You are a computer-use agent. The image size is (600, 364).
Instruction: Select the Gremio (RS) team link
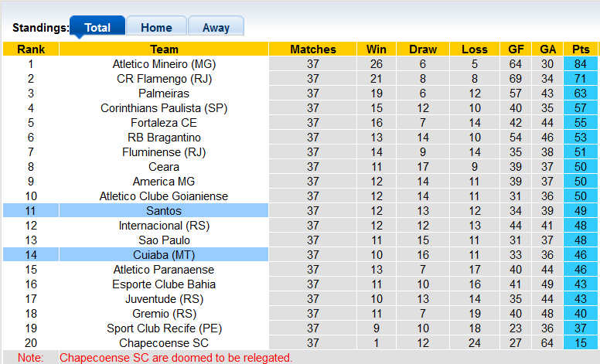point(164,314)
